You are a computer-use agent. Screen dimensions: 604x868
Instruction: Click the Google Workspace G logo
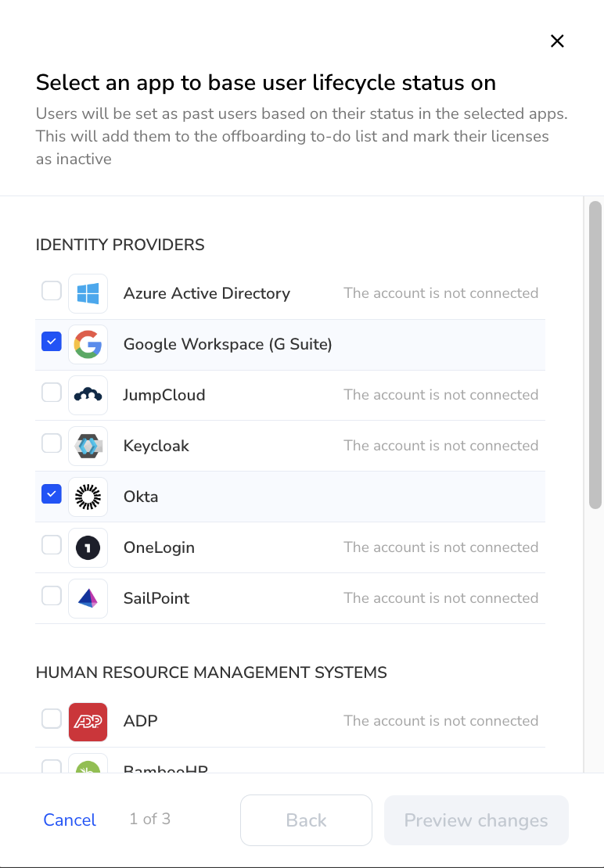click(x=88, y=344)
